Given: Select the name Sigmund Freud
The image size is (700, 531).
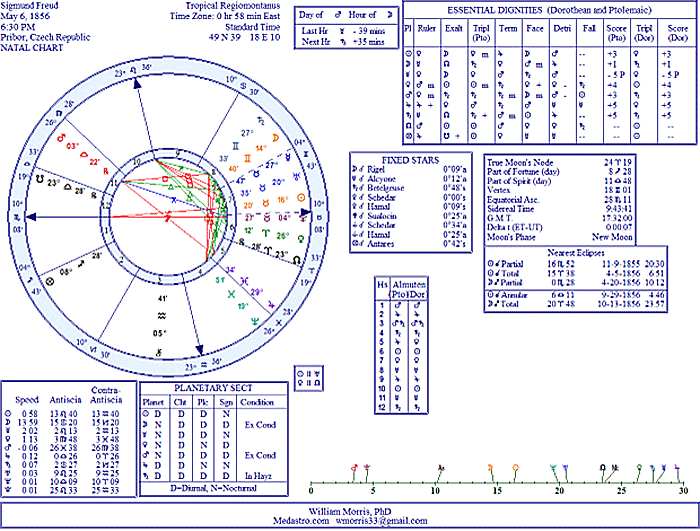Looking at the screenshot, I should tap(29, 6).
